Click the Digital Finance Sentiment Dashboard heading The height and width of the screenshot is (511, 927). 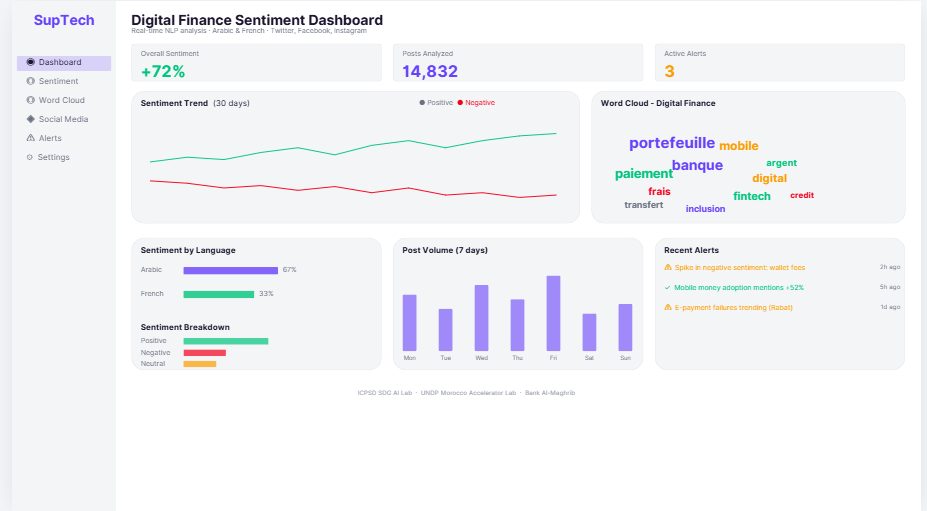pyautogui.click(x=257, y=20)
